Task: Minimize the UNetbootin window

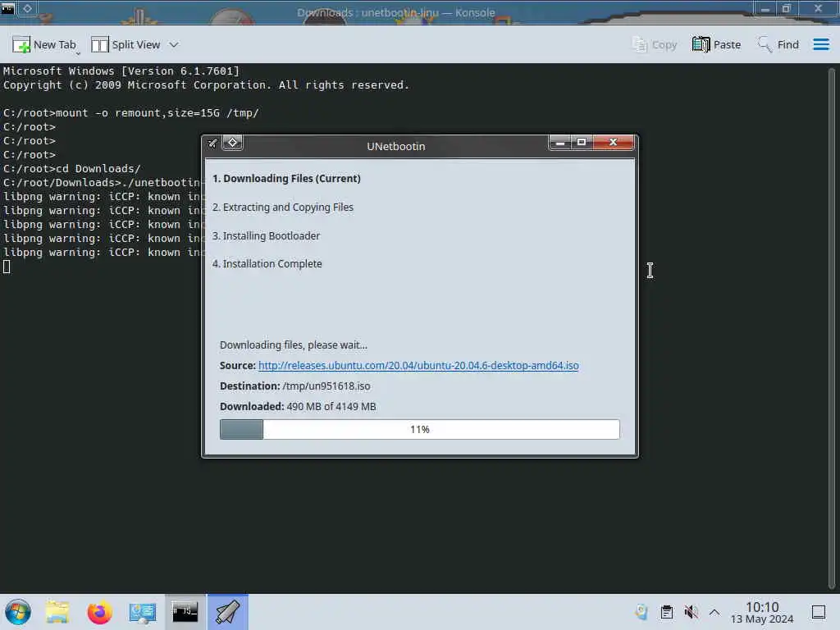Action: coord(559,143)
